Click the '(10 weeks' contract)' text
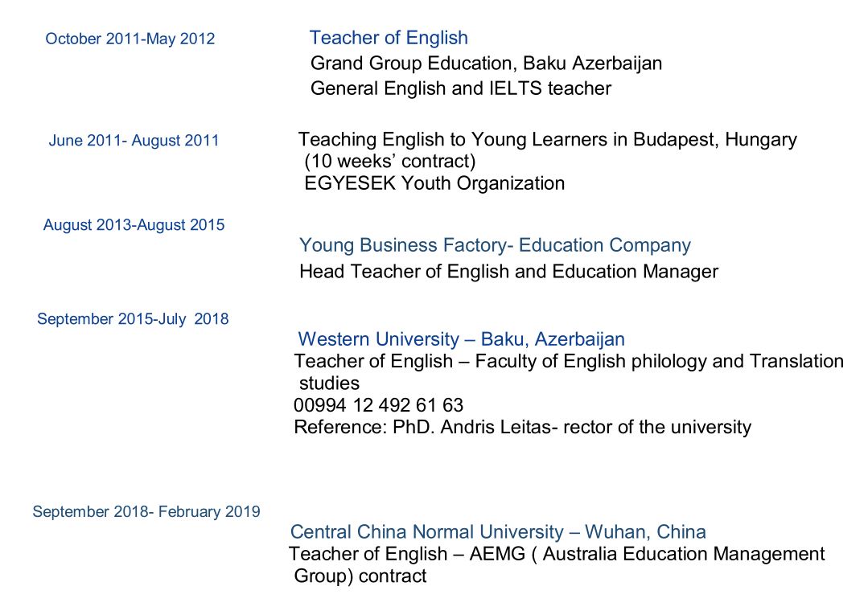This screenshot has width=868, height=611. coord(389,162)
